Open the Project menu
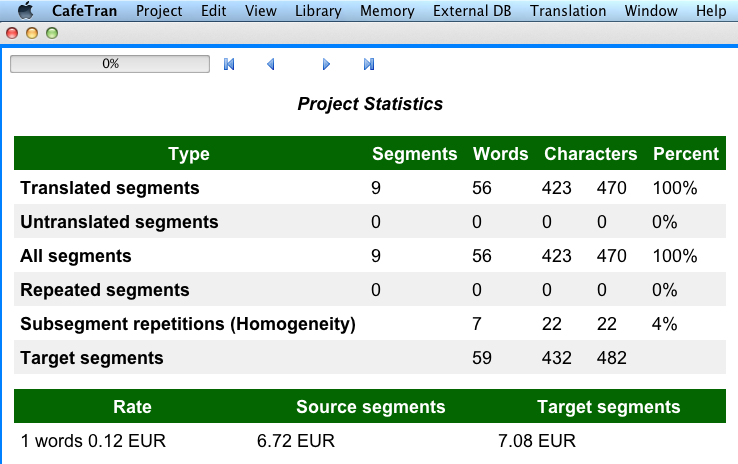738x464 pixels. (x=159, y=11)
